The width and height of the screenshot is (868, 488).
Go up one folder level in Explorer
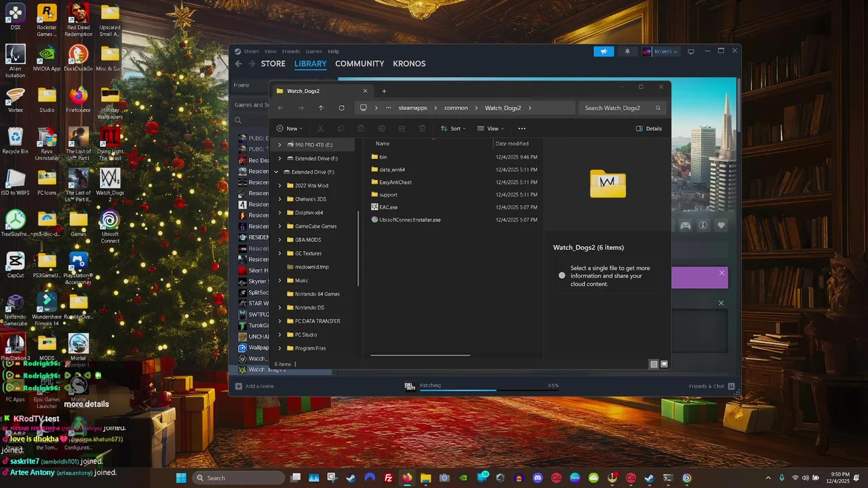[321, 108]
